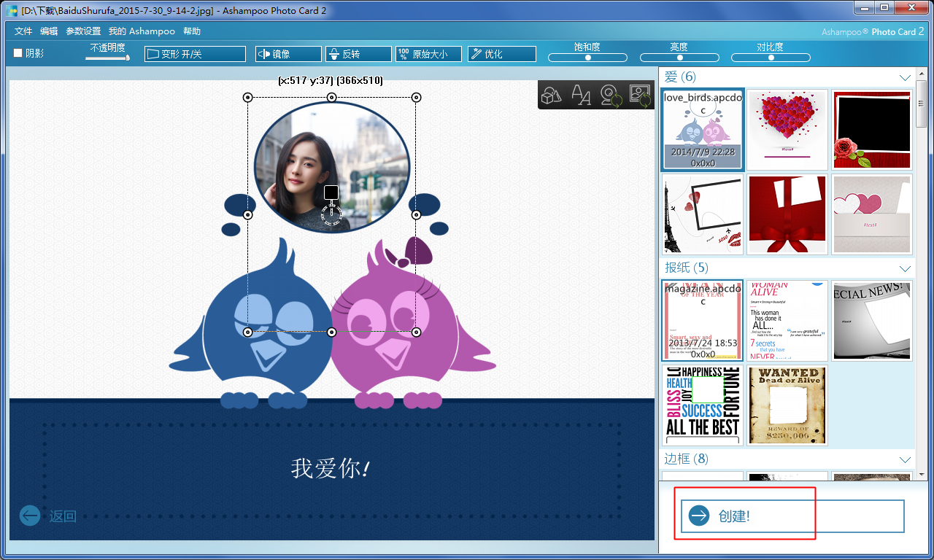Click the 边框 (8) category heading
Viewport: 934px width, 560px height.
coord(687,459)
